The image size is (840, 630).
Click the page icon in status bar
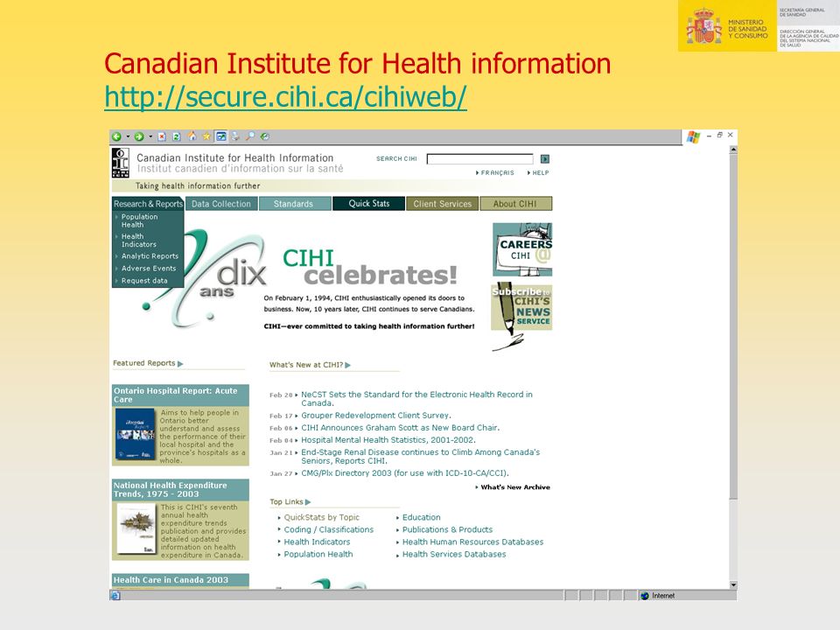(x=115, y=595)
